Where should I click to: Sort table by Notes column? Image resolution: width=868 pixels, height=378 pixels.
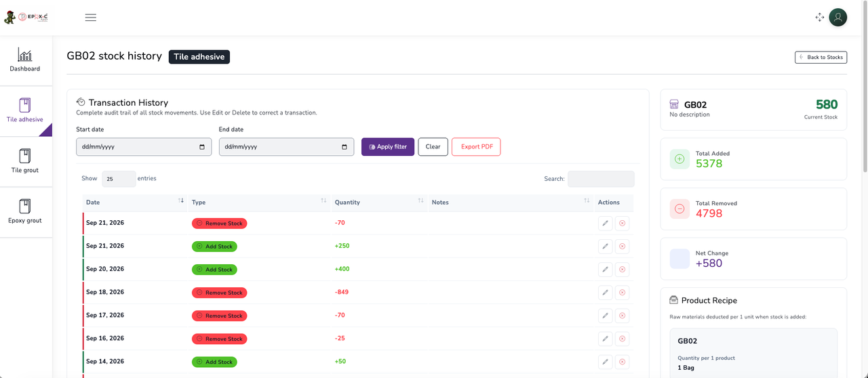pyautogui.click(x=511, y=203)
